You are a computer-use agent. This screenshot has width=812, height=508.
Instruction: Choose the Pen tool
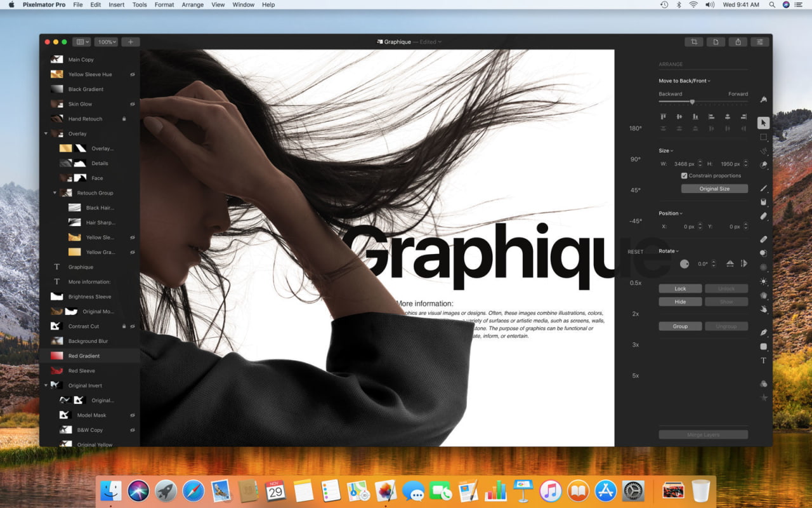763,333
